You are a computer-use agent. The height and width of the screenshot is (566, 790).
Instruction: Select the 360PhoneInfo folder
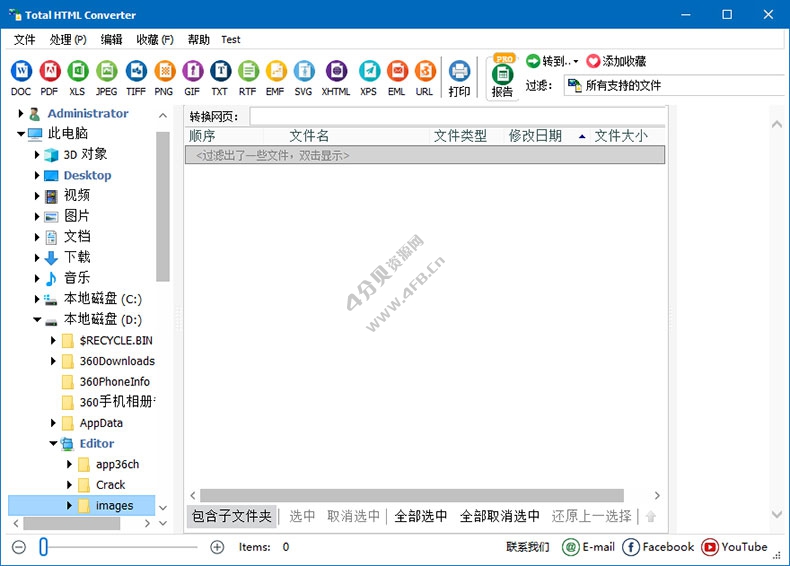tap(114, 382)
